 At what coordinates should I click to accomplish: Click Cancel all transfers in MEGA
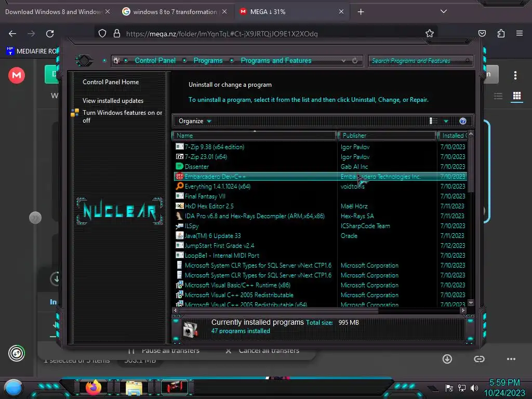pyautogui.click(x=262, y=351)
